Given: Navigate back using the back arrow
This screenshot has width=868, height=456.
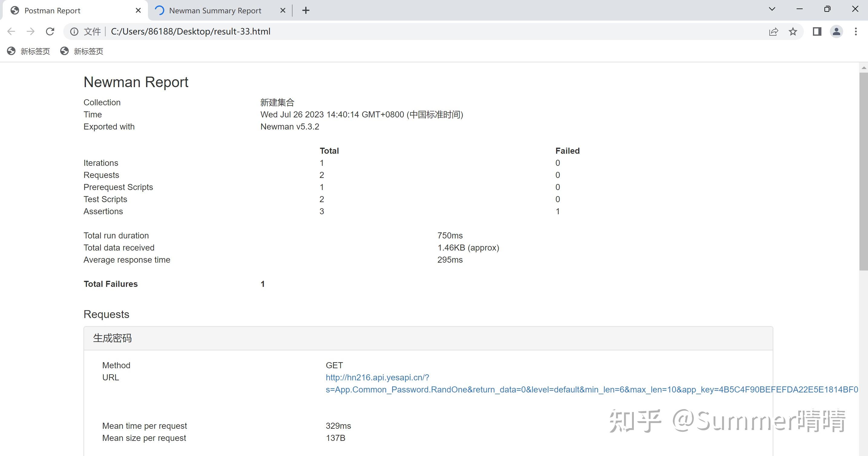Looking at the screenshot, I should pyautogui.click(x=11, y=31).
